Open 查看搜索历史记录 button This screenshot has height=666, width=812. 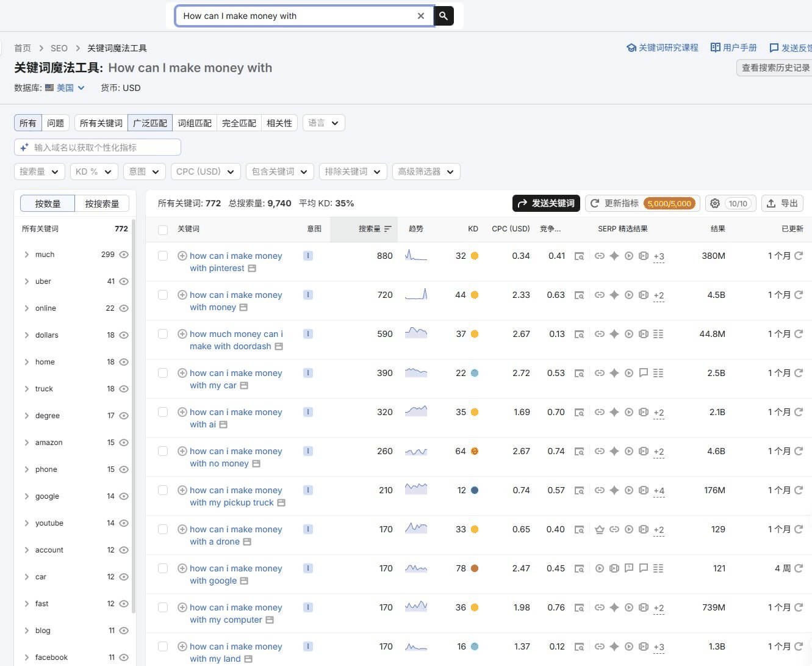[775, 68]
